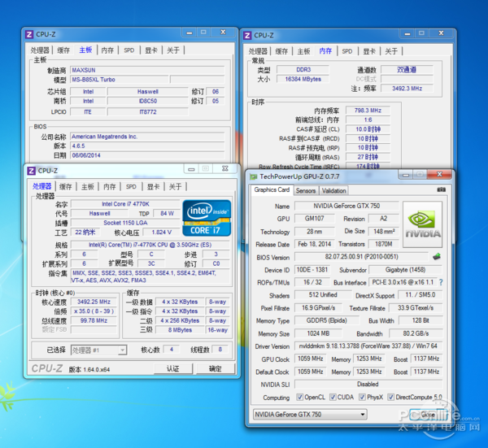Open the 主板 tab in the memory CPU-Z window
Viewport: 488px width, 448px height.
(303, 51)
